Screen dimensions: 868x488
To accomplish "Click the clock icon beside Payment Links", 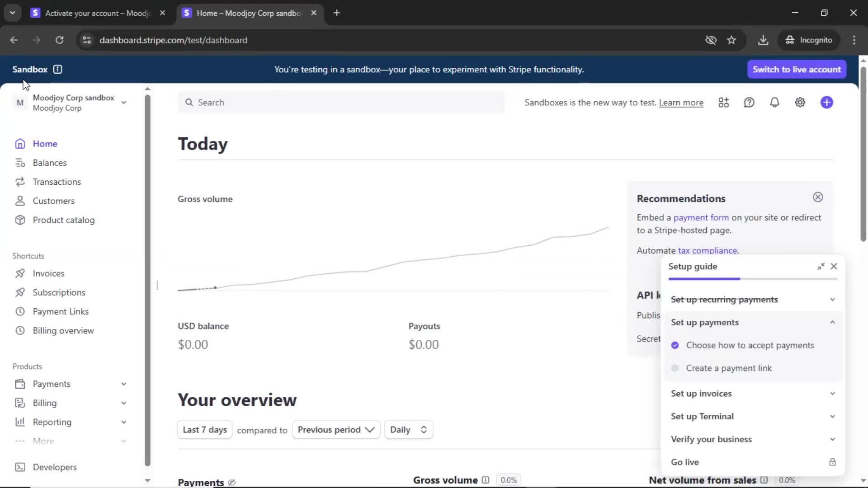I will tap(20, 311).
